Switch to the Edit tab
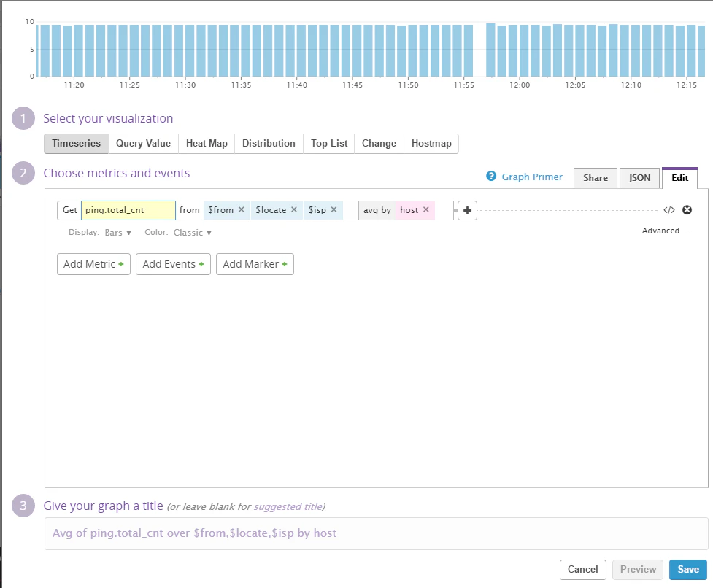 point(680,178)
